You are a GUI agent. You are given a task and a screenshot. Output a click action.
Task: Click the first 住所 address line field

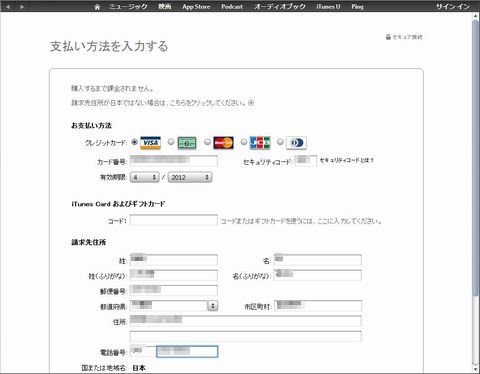246,321
